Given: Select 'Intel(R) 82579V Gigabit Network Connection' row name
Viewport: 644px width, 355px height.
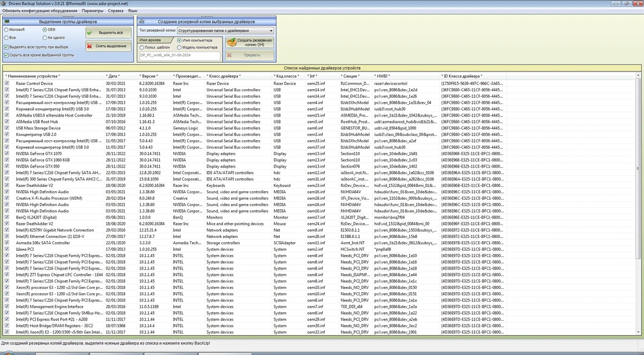Looking at the screenshot, I should pos(55,230).
